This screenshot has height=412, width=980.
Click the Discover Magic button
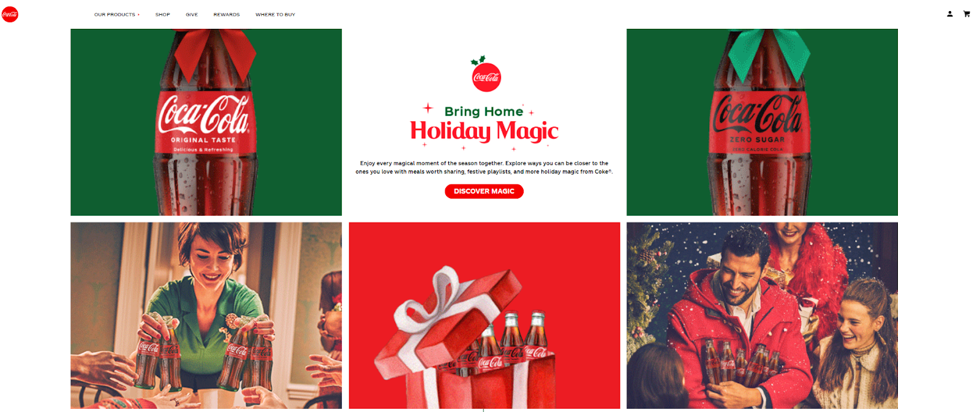[484, 191]
